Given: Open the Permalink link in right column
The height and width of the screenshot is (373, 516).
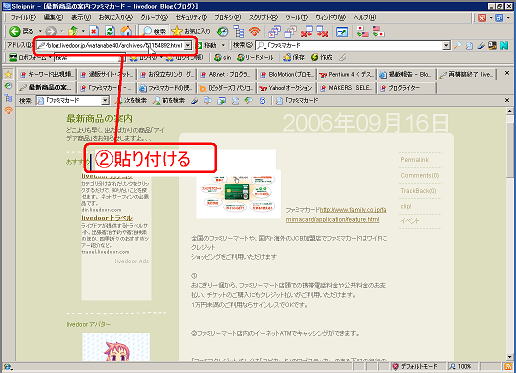Looking at the screenshot, I should tap(414, 160).
